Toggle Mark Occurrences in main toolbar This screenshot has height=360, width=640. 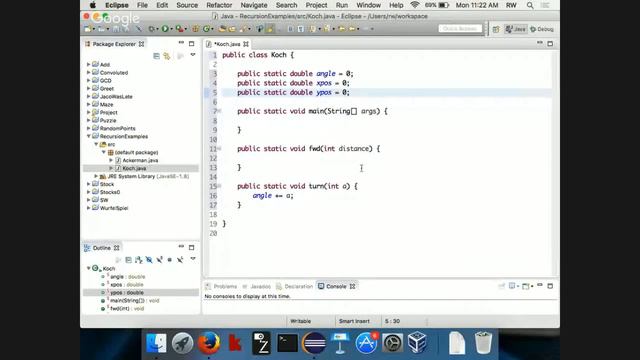coord(270,29)
